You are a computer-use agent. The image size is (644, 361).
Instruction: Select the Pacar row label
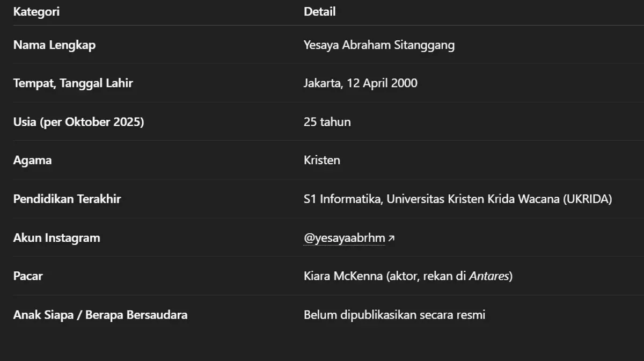click(x=28, y=276)
